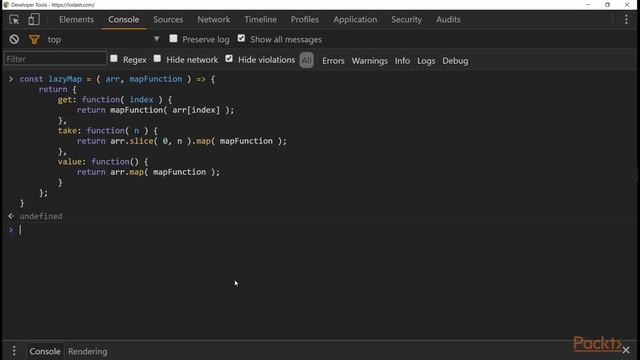Close the bottom drawer with the X
The width and height of the screenshot is (640, 360).
[x=626, y=350]
